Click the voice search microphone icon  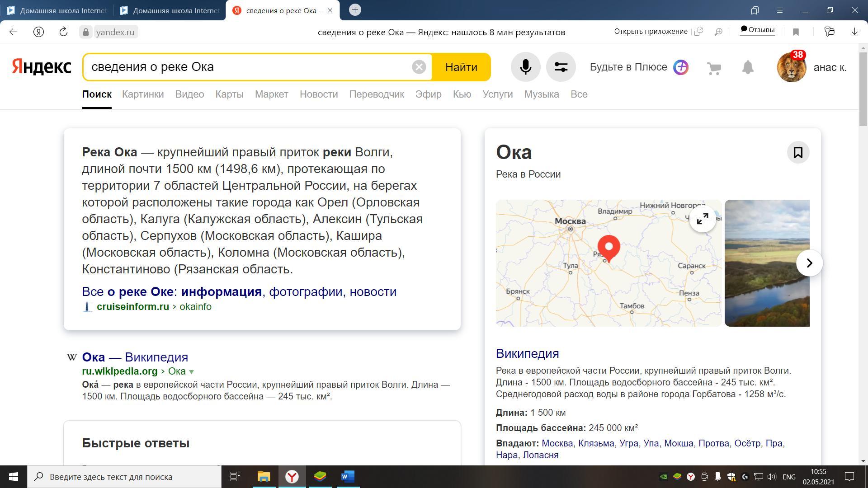click(x=525, y=67)
